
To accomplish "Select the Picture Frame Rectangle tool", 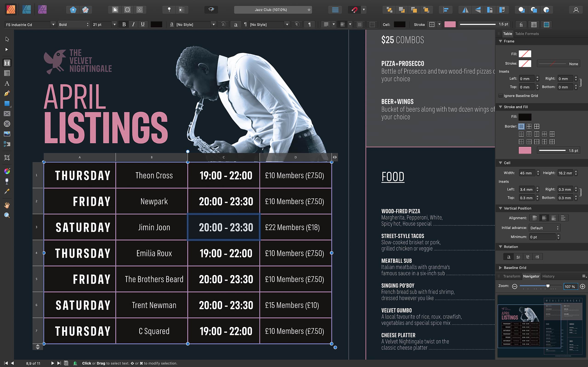I will 7,114.
